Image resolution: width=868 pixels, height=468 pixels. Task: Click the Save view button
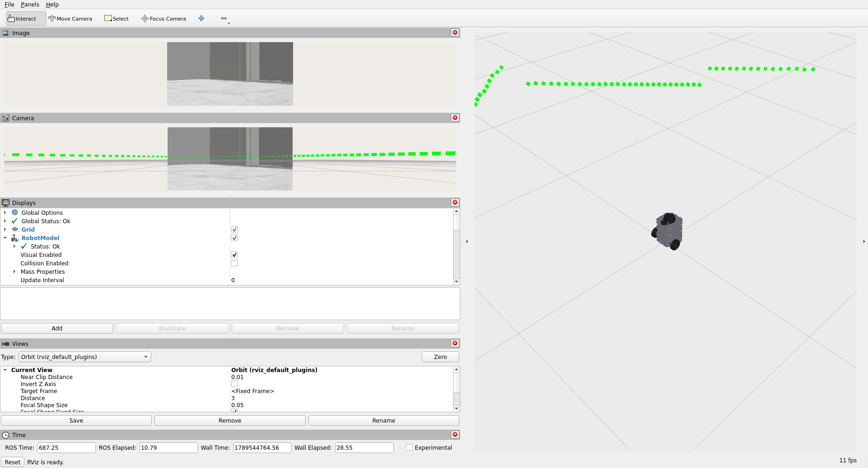(76, 420)
